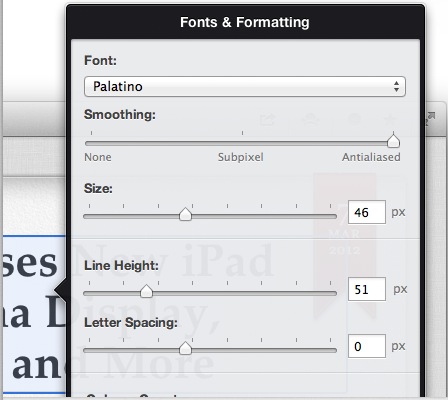The image size is (448, 400).
Task: Click the Size: label
Action: (x=98, y=188)
